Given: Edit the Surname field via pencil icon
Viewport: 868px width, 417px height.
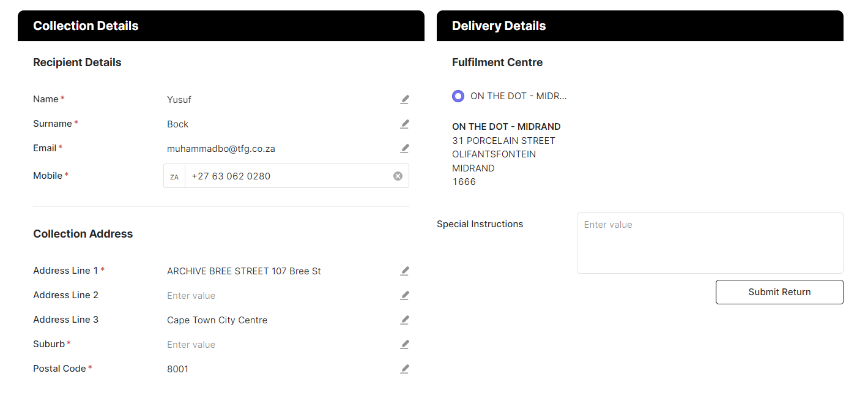Looking at the screenshot, I should pyautogui.click(x=404, y=124).
